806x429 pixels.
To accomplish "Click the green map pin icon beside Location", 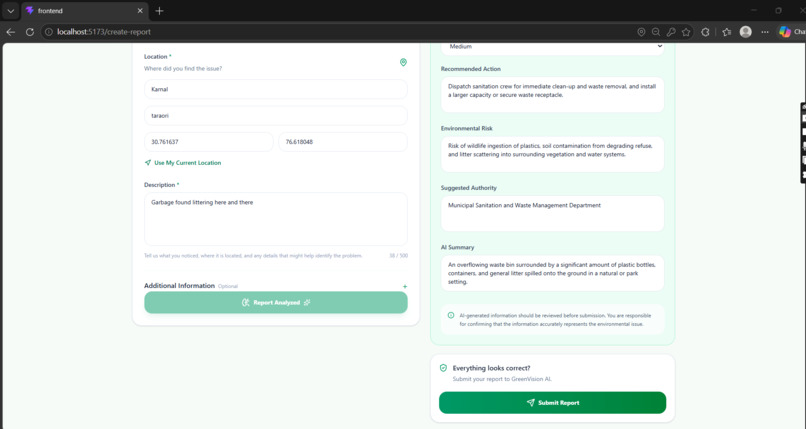I will pos(403,62).
